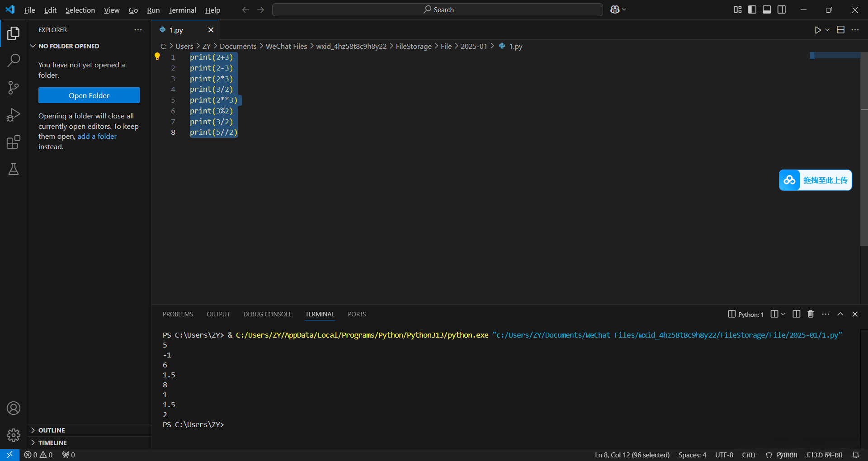Toggle the bottom Panel layout button
This screenshot has height=461, width=868.
[x=767, y=9]
